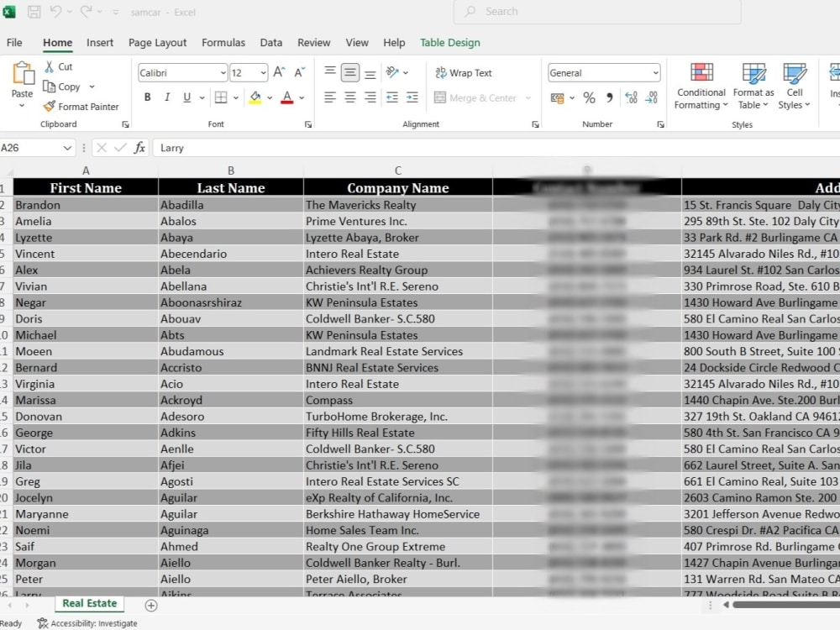840x630 pixels.
Task: Toggle Underline formatting
Action: pos(187,97)
